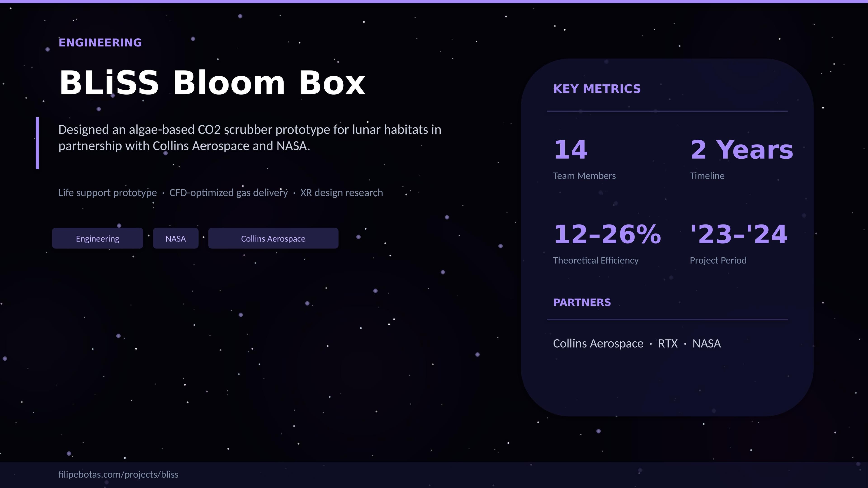Click "CFD-optimized gas delivery" text
This screenshot has height=488, width=868.
[229, 193]
